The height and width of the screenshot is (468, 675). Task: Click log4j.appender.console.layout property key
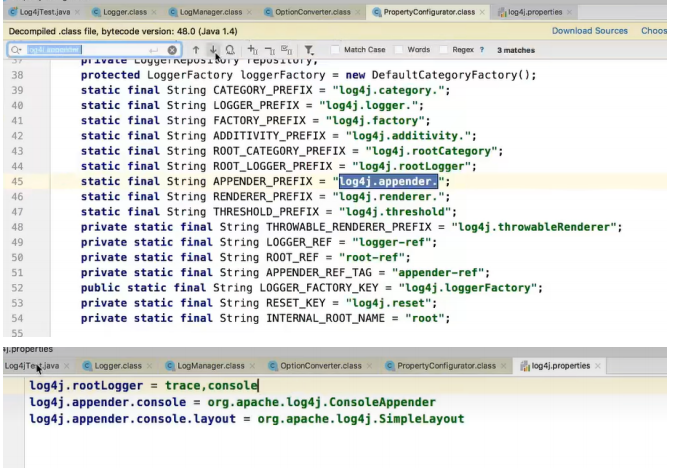tap(133, 419)
